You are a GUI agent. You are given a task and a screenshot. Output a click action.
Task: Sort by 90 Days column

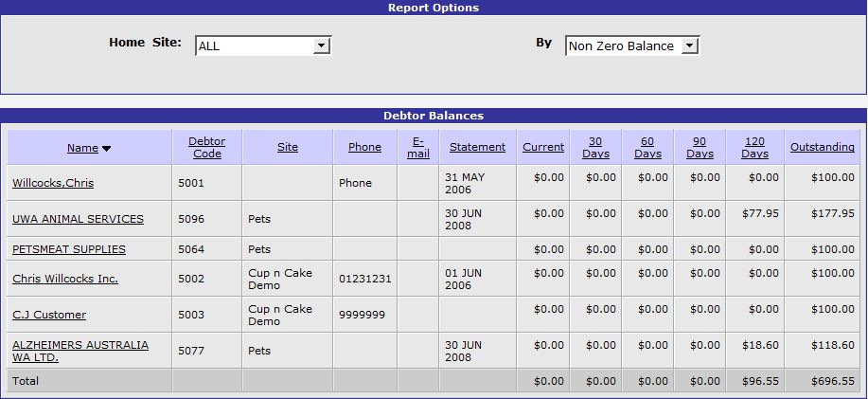(700, 147)
